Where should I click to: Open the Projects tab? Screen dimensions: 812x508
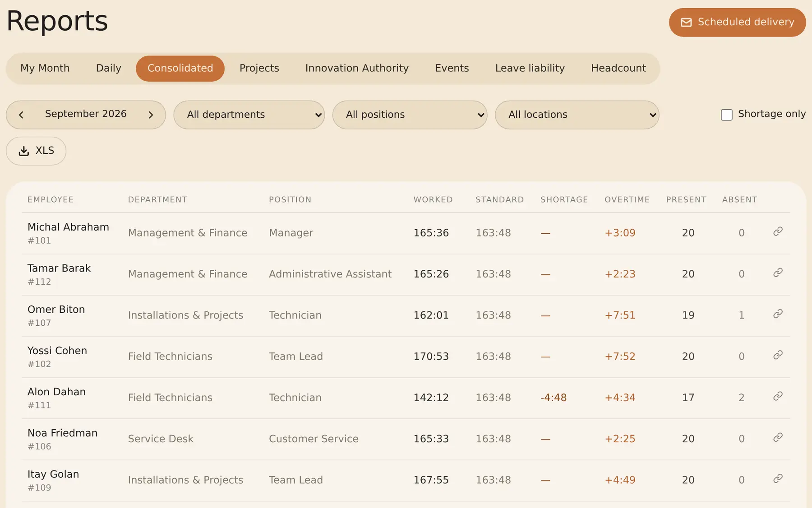click(259, 68)
